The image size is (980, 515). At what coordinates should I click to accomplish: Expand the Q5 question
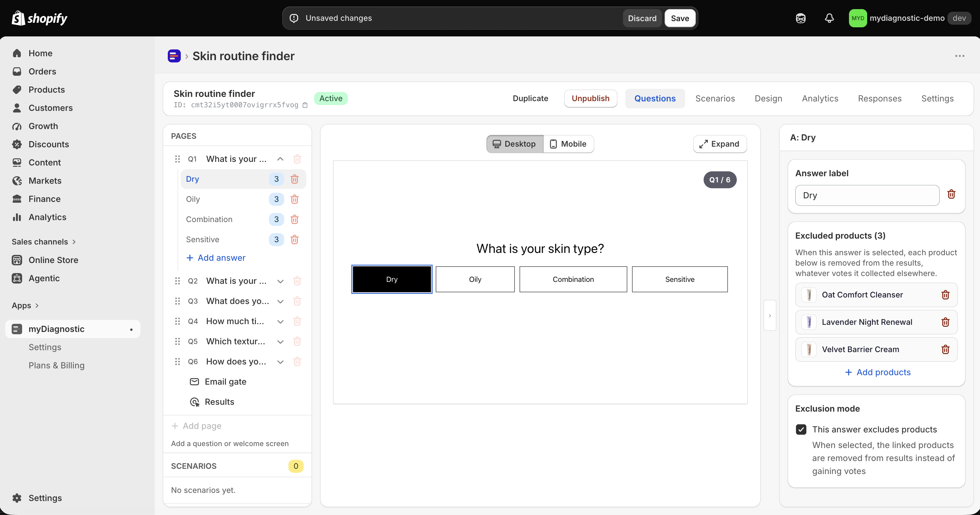pyautogui.click(x=280, y=342)
